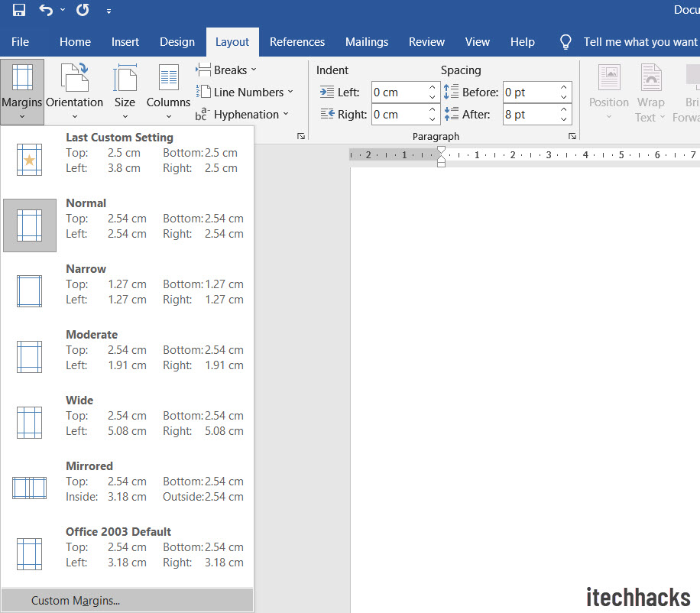The image size is (700, 613).
Task: Expand the Breaks dropdown
Action: point(226,70)
